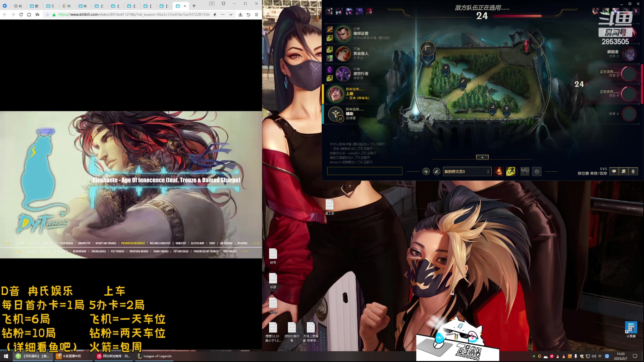Click the bilibili URL address field
Image resolution: width=644 pixels, height=362 pixels.
click(x=133, y=14)
